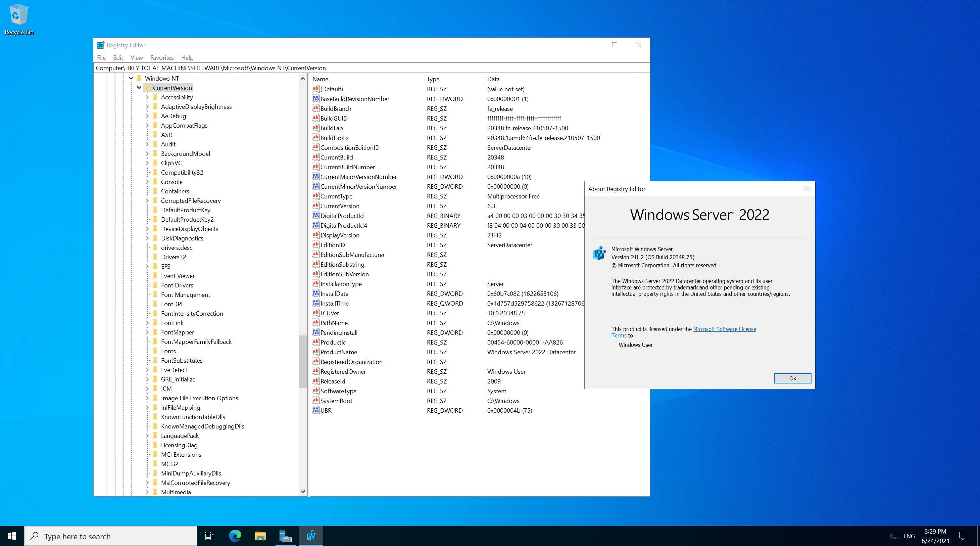Open Microsoft Edge from the taskbar
This screenshot has height=546, width=980.
click(235, 536)
